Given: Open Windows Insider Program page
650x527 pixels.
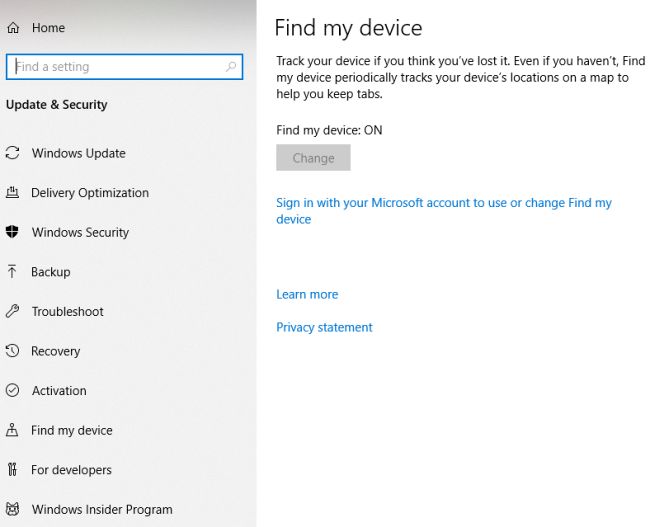Looking at the screenshot, I should pos(102,509).
